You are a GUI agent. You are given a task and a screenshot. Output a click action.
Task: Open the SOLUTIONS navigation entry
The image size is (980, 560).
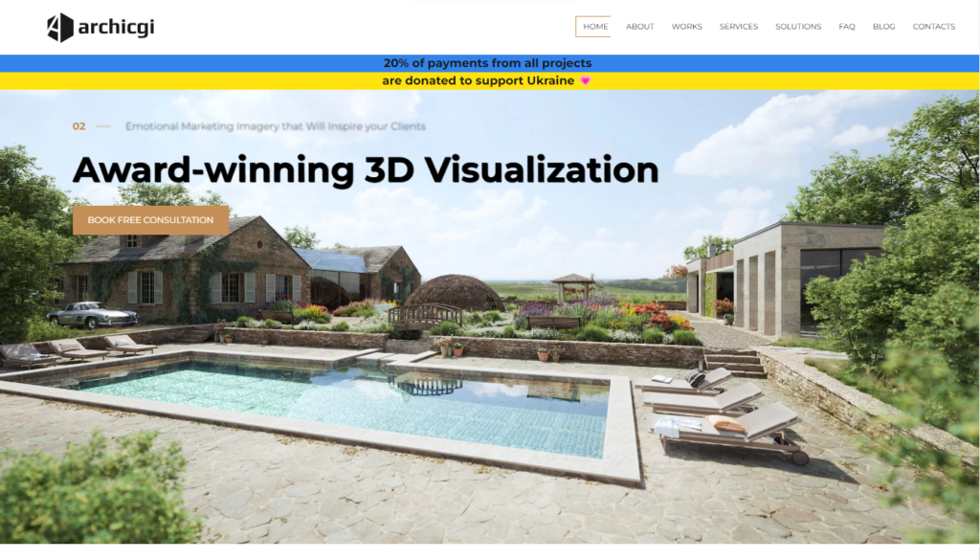click(797, 26)
